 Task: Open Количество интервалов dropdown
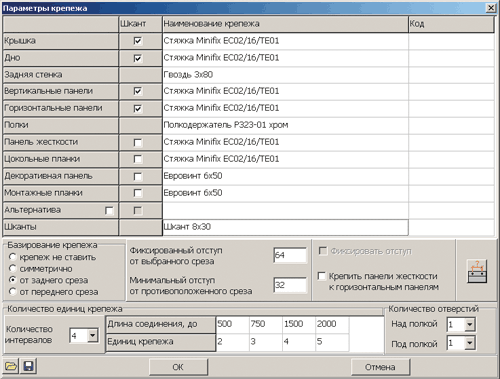pos(93,335)
